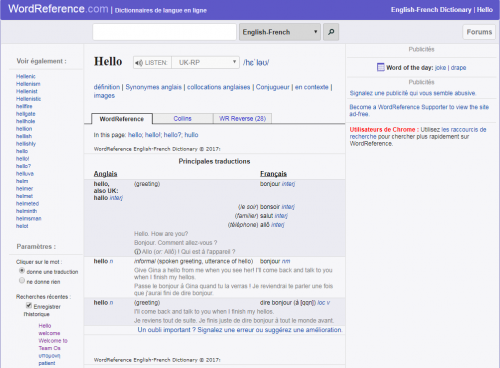
Task: Click the 'Anglais' column header
Action: [x=105, y=174]
